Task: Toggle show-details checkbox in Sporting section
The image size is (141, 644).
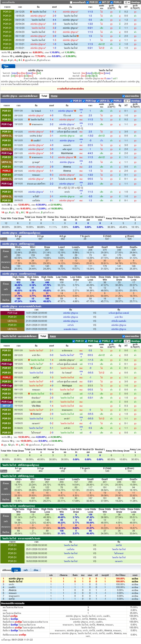Action: tap(123, 96)
